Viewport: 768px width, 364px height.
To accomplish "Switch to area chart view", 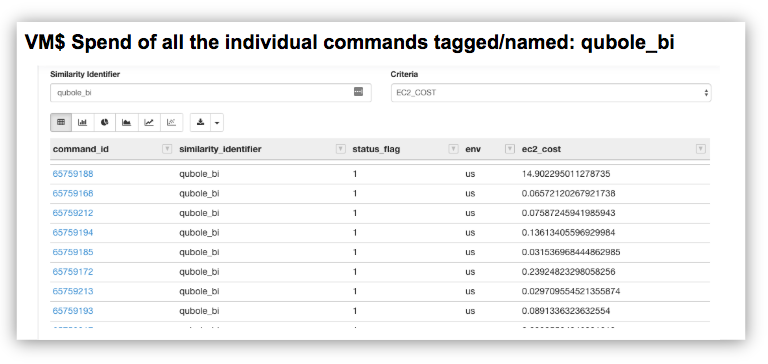I will [127, 122].
